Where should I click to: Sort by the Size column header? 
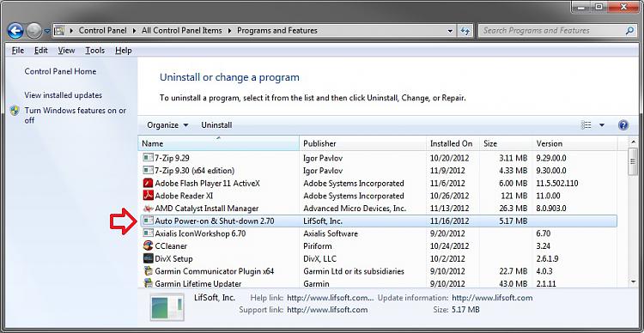(x=506, y=143)
